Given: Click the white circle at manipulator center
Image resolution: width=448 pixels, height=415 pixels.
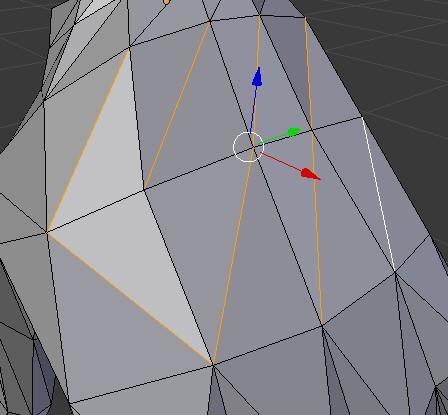Looking at the screenshot, I should pyautogui.click(x=249, y=147).
